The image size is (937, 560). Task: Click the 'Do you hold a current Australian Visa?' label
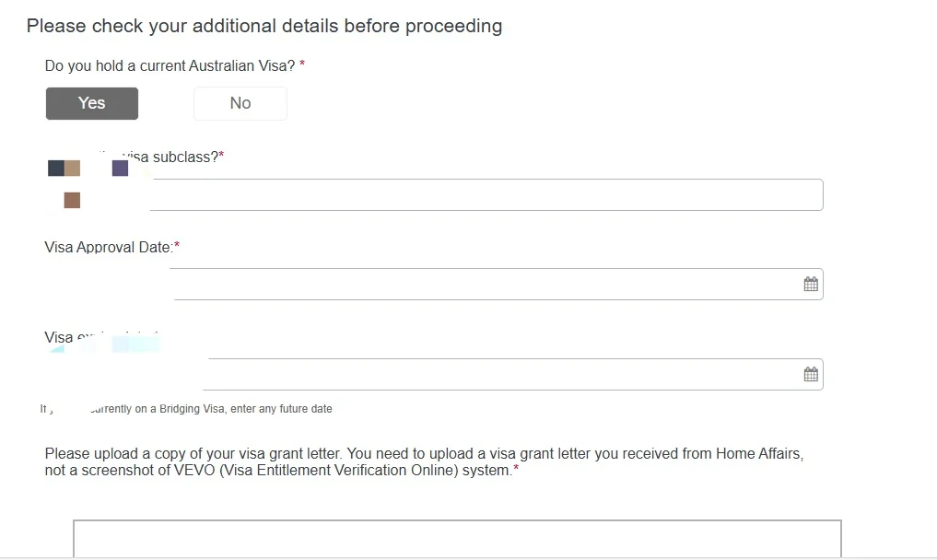[x=170, y=65]
